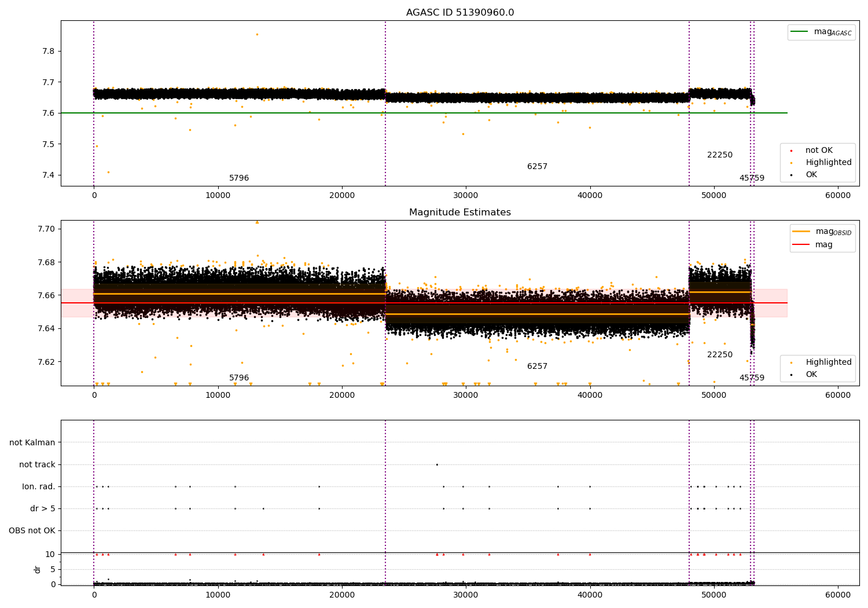Select annotation 22250 in Magnitude Estimates plot
The width and height of the screenshot is (868, 608).
720,355
